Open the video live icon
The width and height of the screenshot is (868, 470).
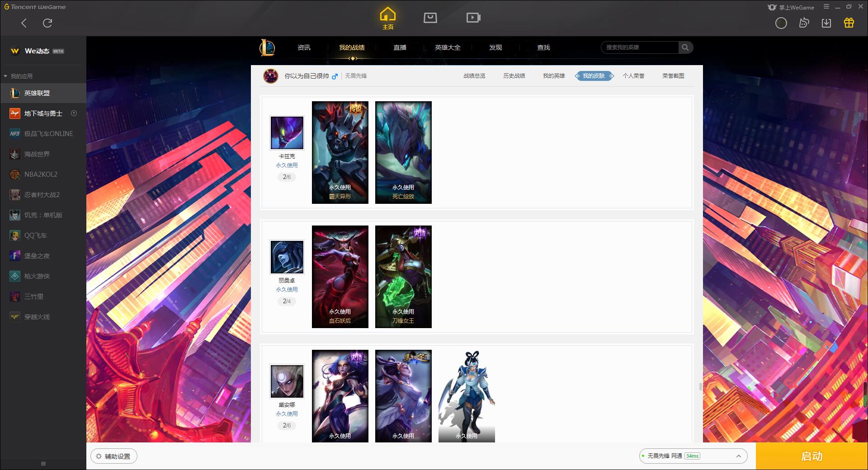[473, 18]
